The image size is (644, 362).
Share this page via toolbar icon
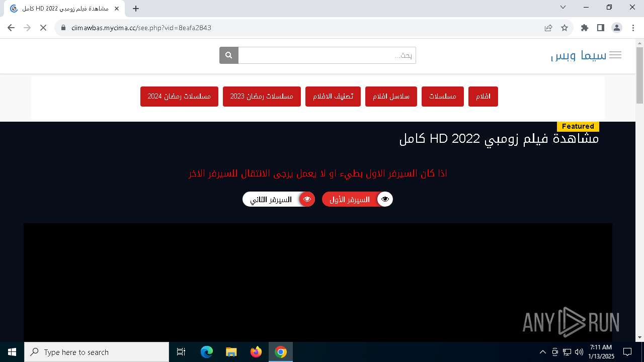click(548, 28)
